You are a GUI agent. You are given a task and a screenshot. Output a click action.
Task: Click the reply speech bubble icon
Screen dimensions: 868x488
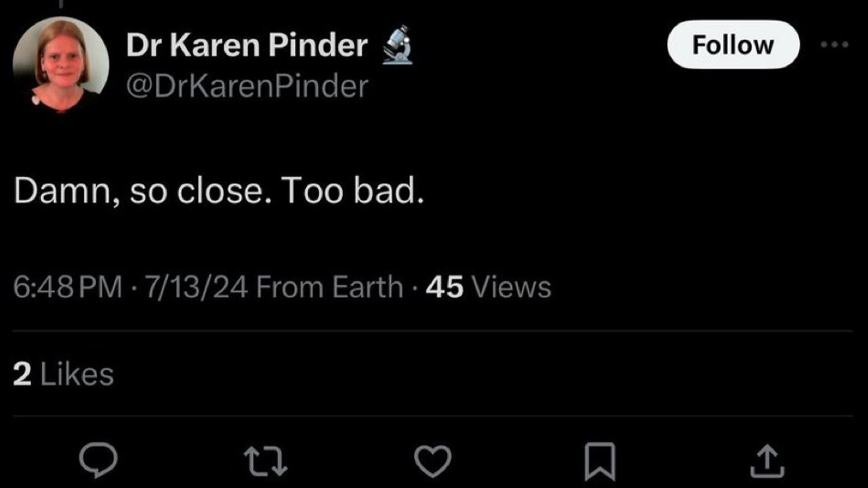coord(98,460)
